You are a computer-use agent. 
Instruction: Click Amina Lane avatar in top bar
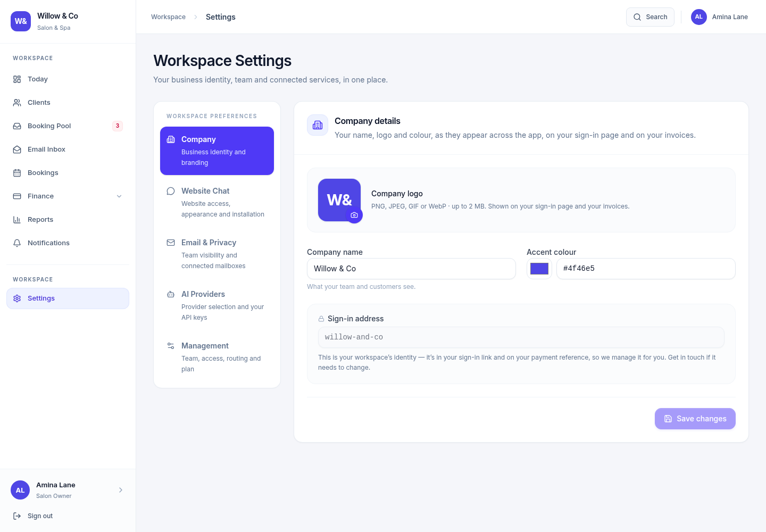699,17
